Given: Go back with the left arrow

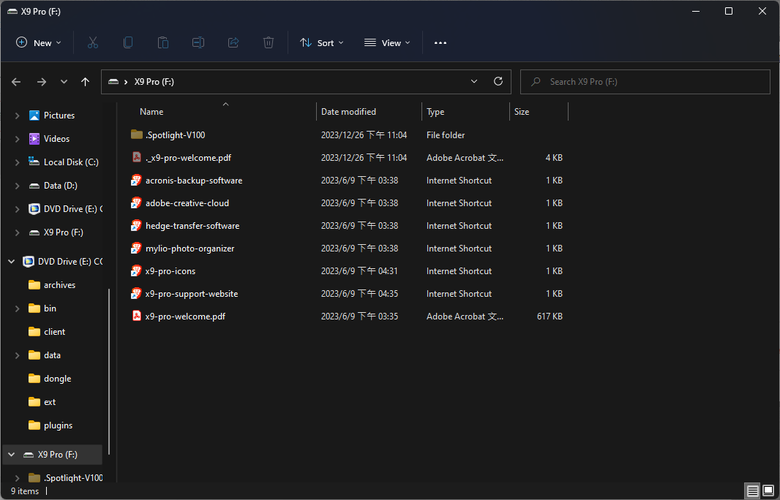Looking at the screenshot, I should click(16, 82).
